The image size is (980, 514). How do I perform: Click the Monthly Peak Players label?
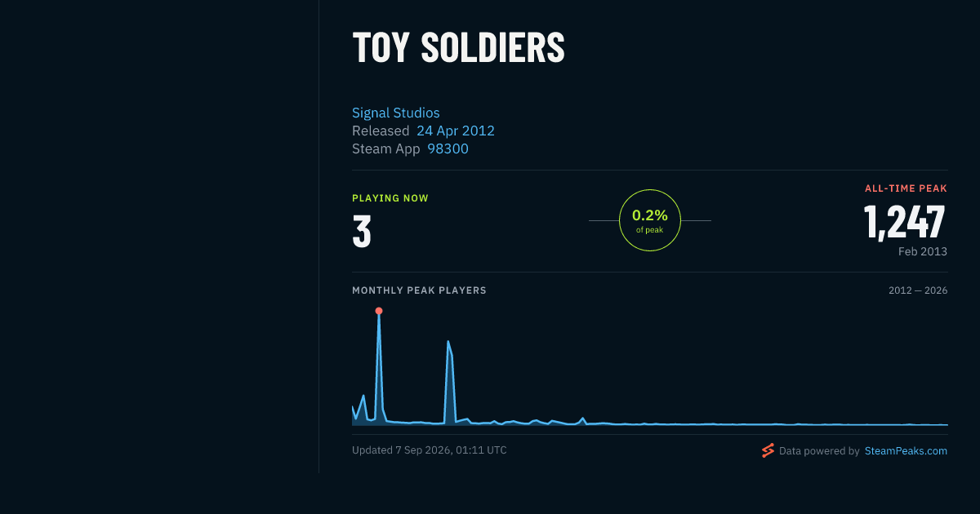pyautogui.click(x=419, y=290)
